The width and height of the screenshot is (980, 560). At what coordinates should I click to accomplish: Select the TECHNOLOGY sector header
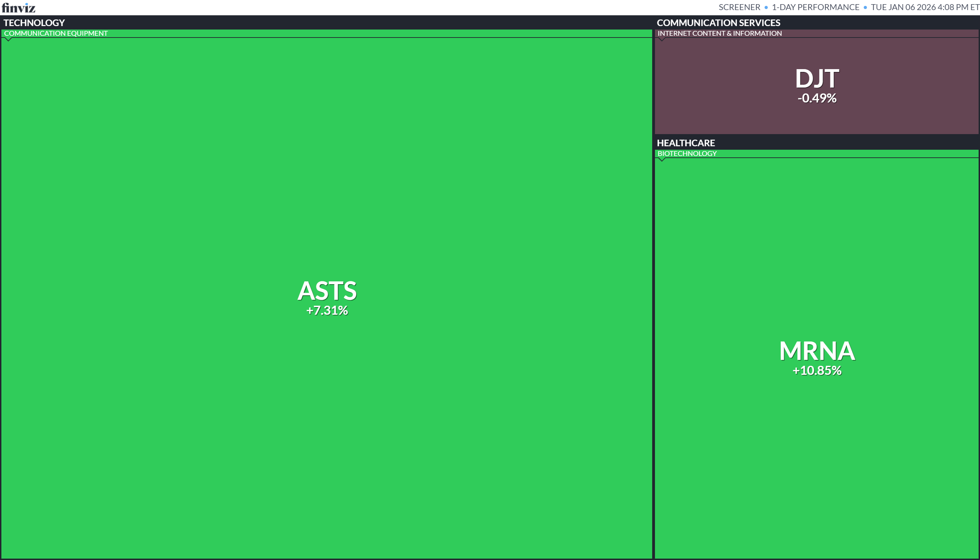click(x=34, y=23)
